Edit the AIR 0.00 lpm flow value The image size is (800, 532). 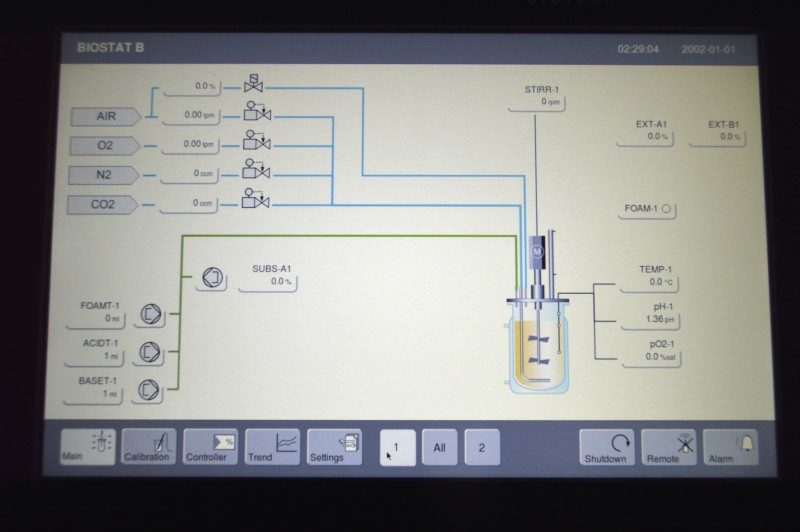point(191,116)
